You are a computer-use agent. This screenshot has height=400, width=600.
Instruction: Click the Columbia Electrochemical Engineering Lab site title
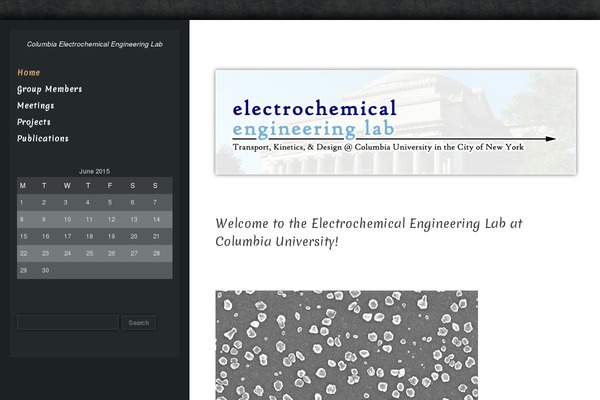pos(95,44)
